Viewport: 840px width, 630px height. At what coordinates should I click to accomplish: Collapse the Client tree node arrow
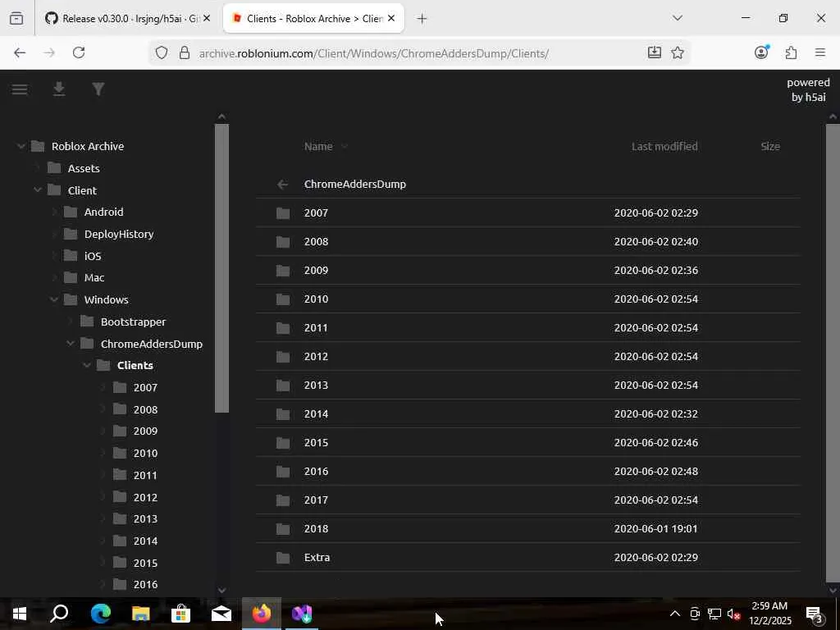pos(38,190)
